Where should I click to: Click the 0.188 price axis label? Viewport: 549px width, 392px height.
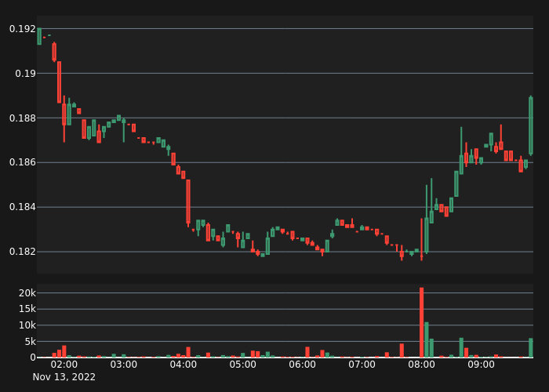coord(23,118)
